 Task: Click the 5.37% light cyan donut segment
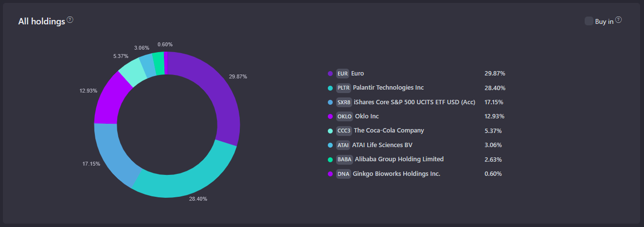tap(134, 72)
